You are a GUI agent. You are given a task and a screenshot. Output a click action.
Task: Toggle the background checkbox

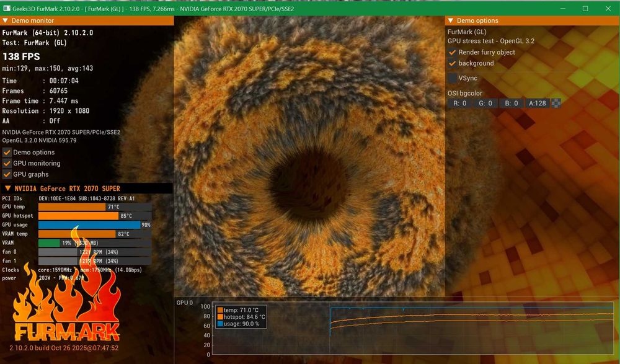453,63
